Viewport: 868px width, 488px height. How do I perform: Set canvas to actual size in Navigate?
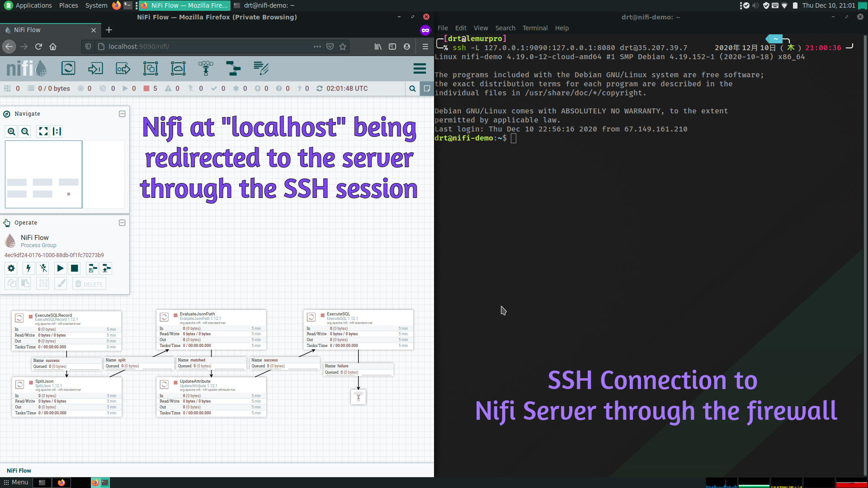click(x=57, y=131)
